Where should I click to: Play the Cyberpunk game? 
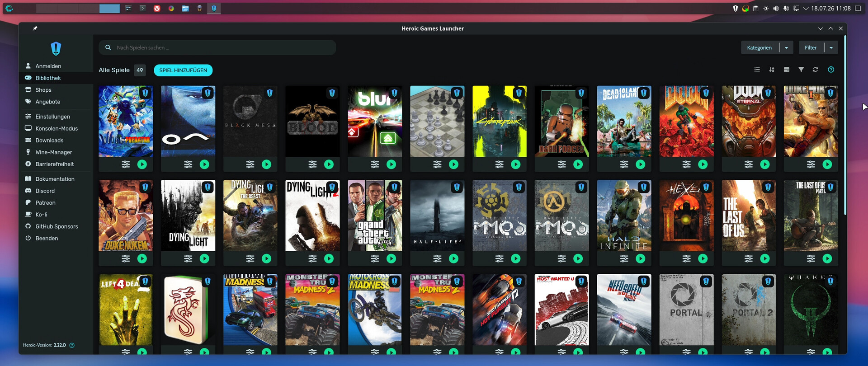coord(516,164)
